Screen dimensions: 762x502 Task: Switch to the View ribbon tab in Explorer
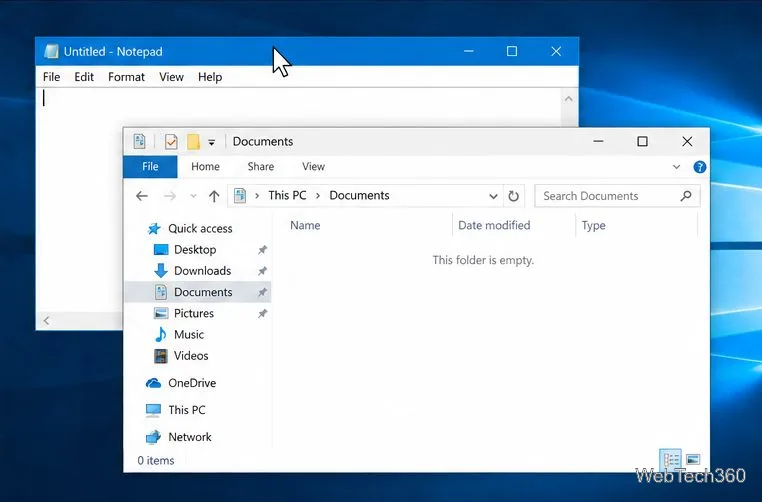point(313,167)
